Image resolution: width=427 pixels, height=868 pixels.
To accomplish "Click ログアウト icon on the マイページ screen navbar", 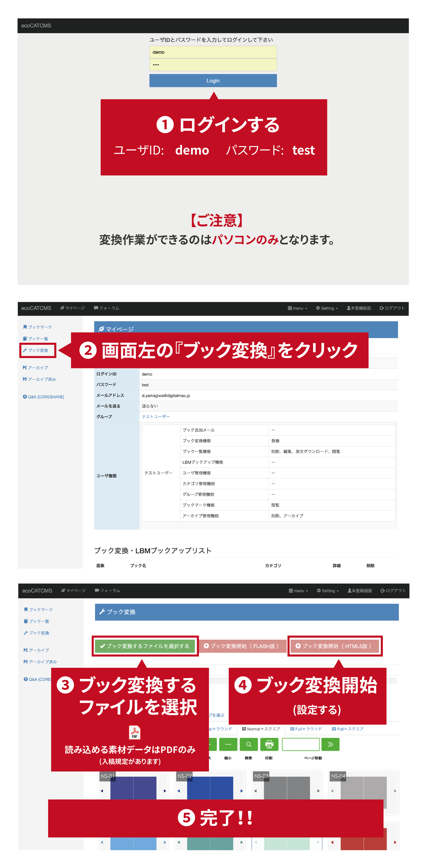I will (392, 308).
